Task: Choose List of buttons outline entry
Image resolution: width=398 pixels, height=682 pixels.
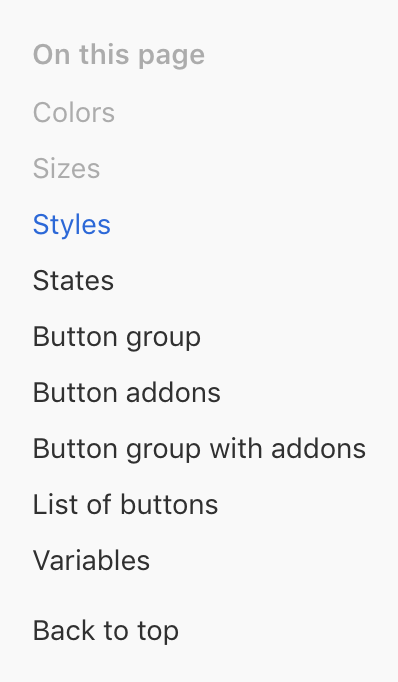Action: point(125,505)
